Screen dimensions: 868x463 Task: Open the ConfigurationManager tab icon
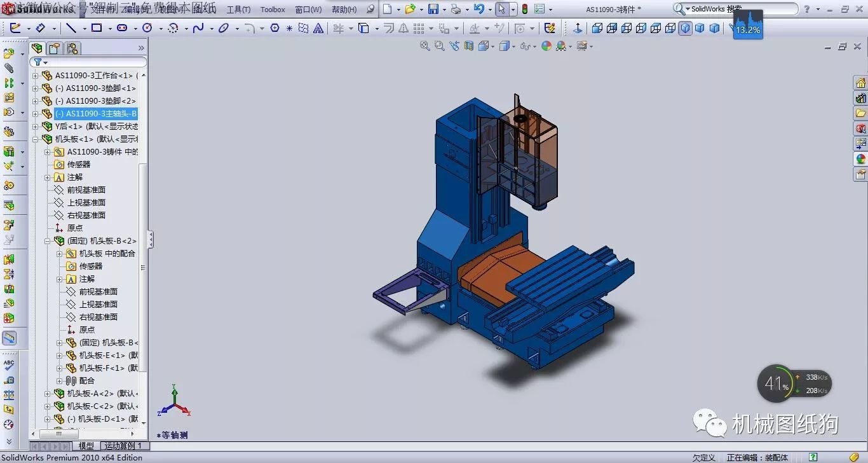(72, 48)
